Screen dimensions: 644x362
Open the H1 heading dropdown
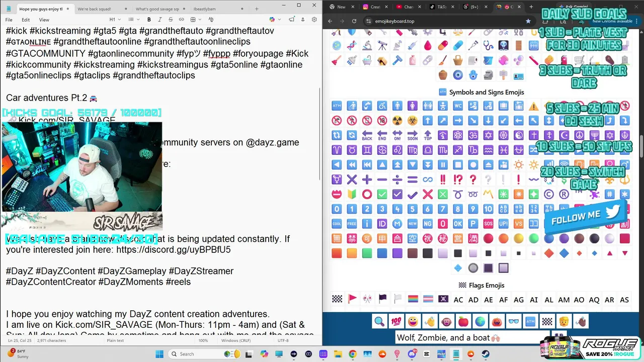pyautogui.click(x=115, y=20)
